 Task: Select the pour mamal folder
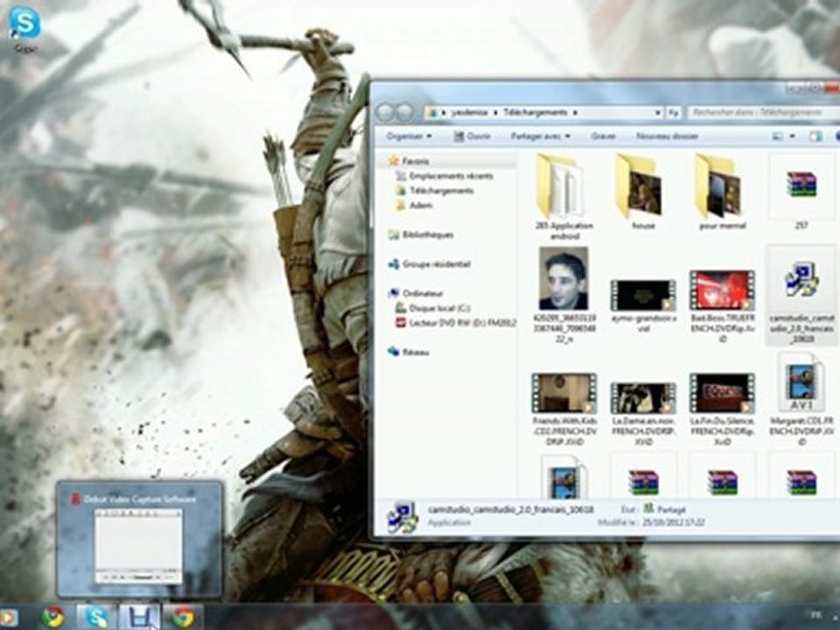(x=722, y=192)
